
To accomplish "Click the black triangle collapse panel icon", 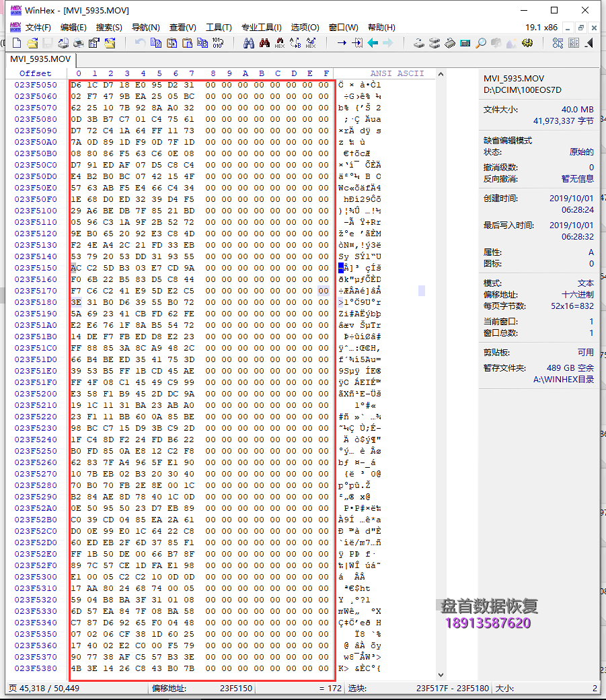I will point(589,43).
